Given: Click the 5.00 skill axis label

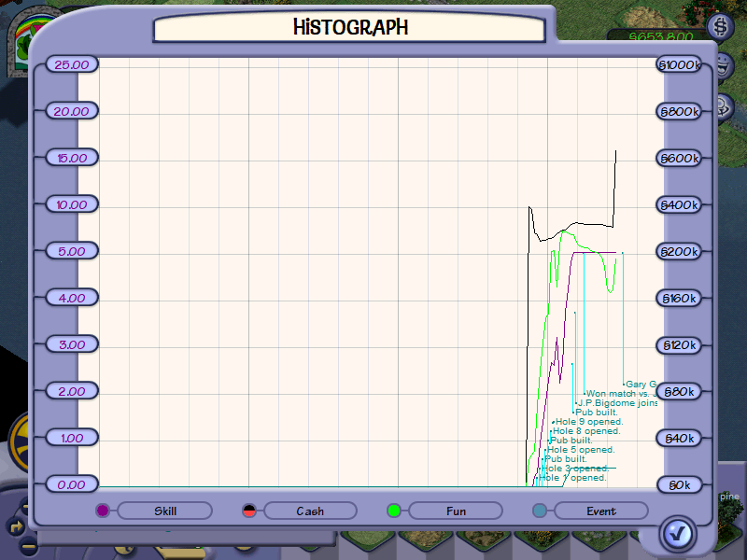Looking at the screenshot, I should (x=72, y=251).
